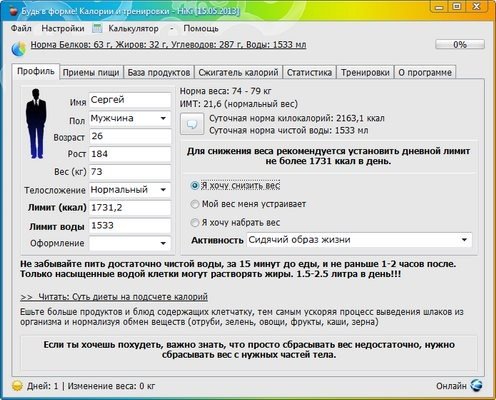Click the globe Online icon

tap(476, 385)
